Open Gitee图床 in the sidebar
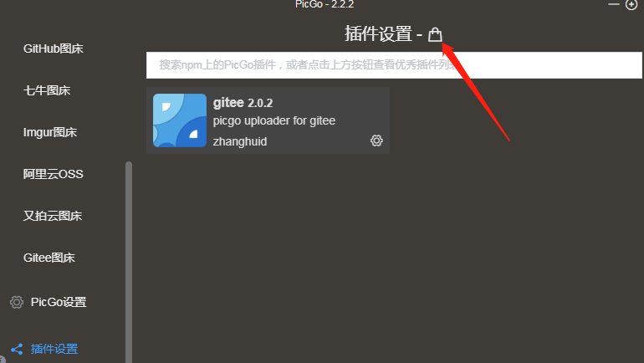This screenshot has width=644, height=363. coord(49,258)
